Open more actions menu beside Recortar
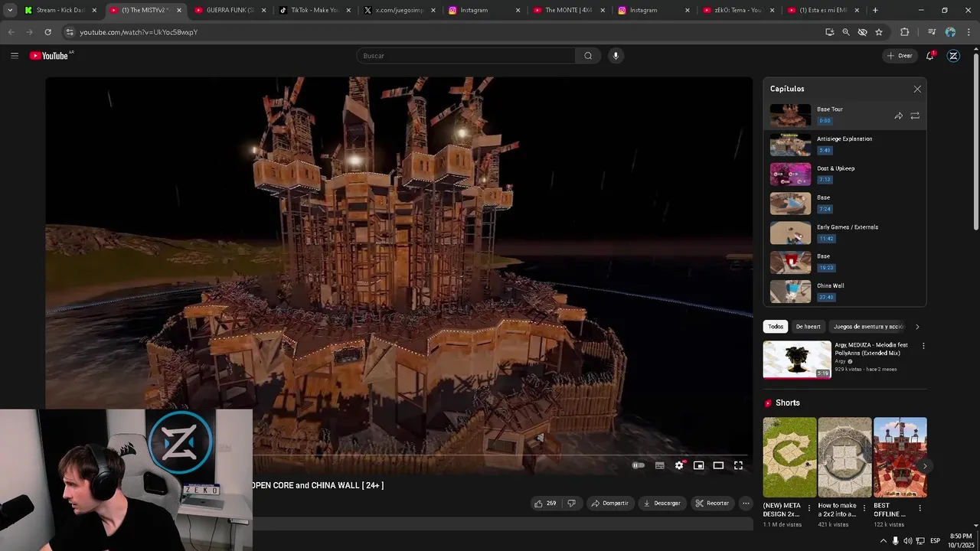Viewport: 980px width, 551px height. coord(746,504)
